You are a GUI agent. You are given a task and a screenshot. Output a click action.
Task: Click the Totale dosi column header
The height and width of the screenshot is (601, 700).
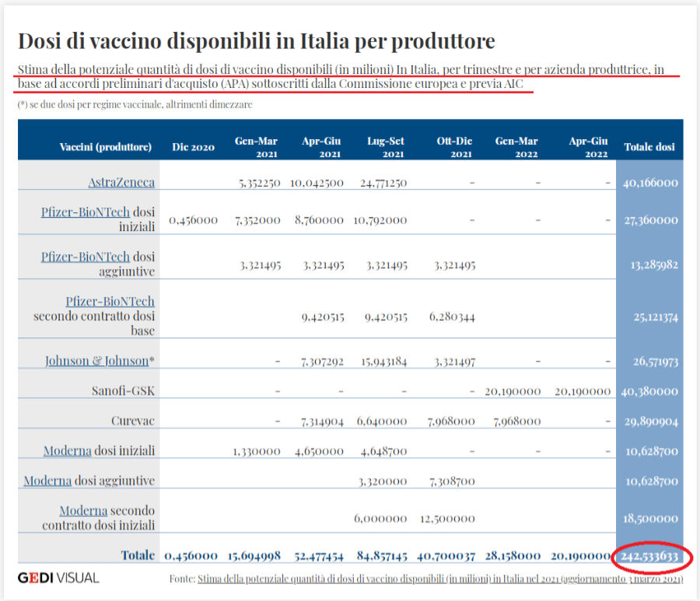(x=649, y=147)
